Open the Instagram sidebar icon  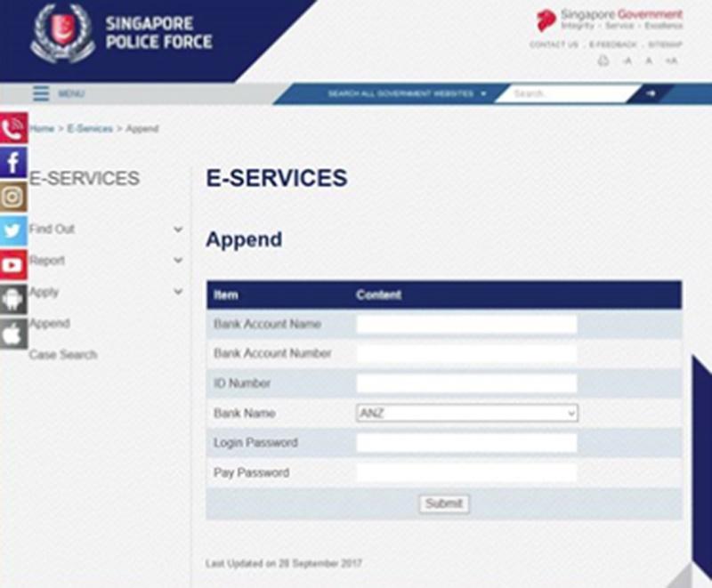13,197
